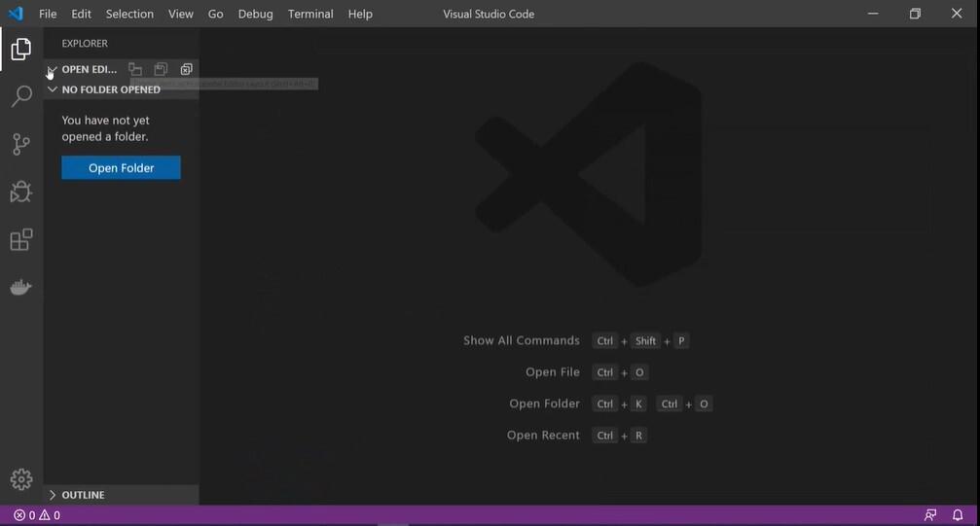
Task: Click the Shift key hint
Action: [645, 341]
